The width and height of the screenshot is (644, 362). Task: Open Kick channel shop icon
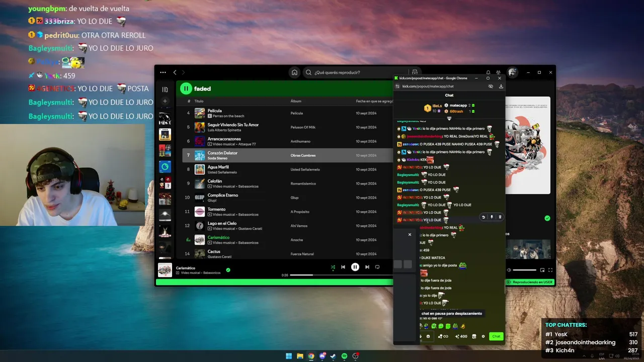click(474, 336)
